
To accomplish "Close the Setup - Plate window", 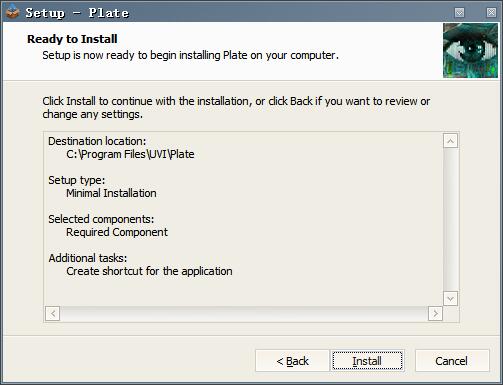I will (491, 12).
